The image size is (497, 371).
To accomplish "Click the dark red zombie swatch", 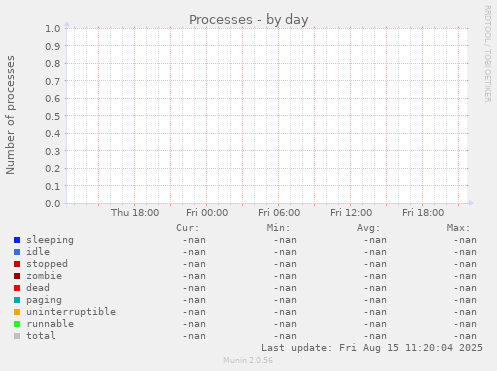I will coord(17,276).
